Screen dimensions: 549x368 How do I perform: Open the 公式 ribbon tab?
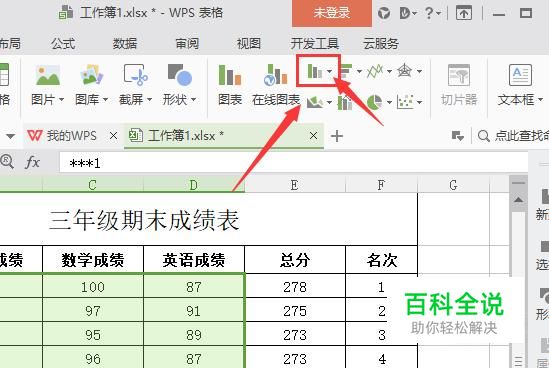(x=63, y=44)
